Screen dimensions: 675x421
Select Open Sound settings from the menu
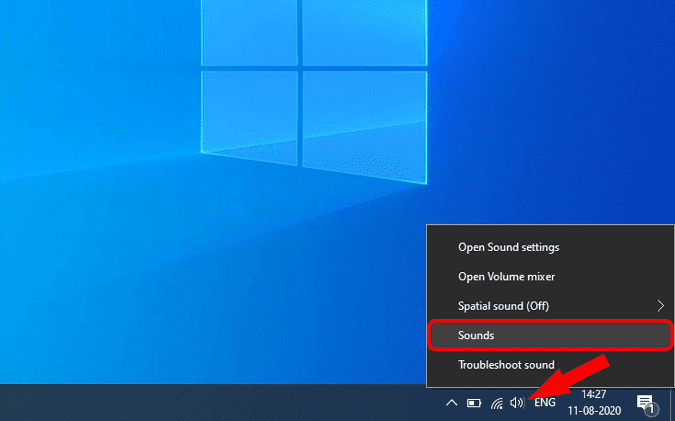508,247
